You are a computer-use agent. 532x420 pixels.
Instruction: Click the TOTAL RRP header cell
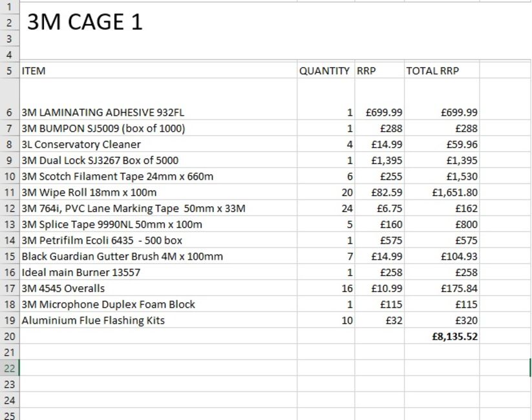point(442,70)
